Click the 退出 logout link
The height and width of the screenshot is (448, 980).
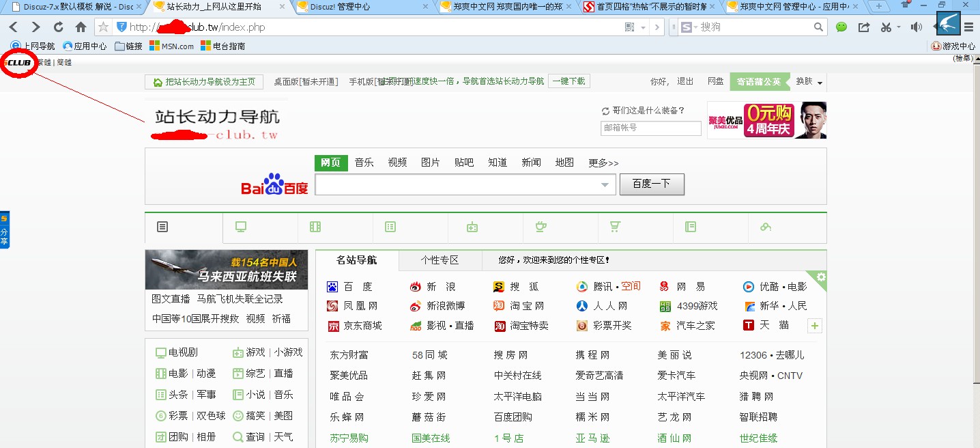[x=685, y=81]
